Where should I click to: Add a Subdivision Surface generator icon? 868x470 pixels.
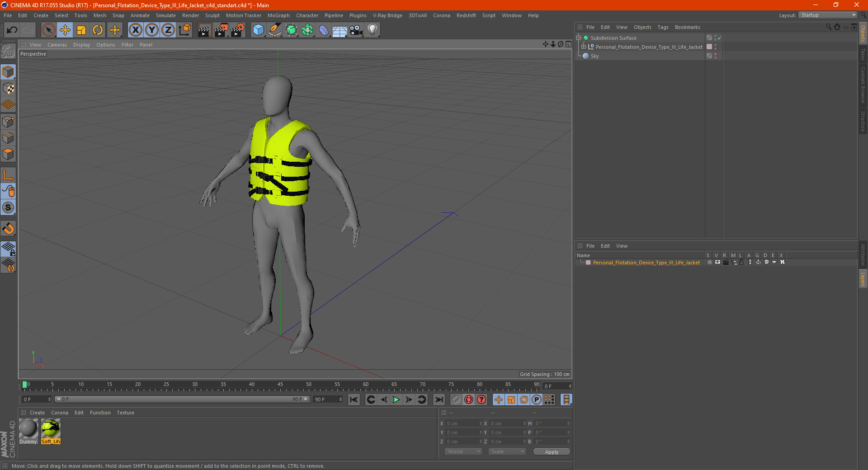[x=291, y=30]
